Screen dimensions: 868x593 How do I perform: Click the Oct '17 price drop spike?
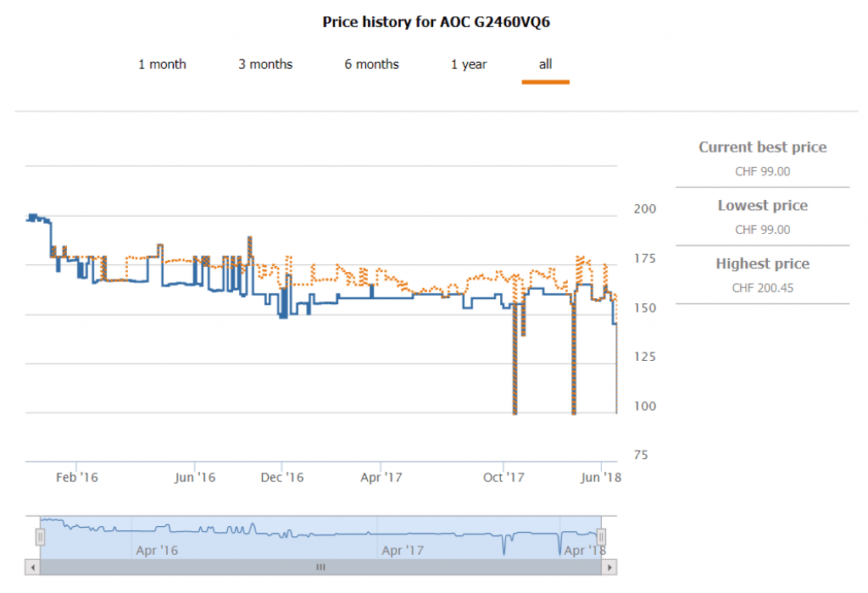[515, 364]
